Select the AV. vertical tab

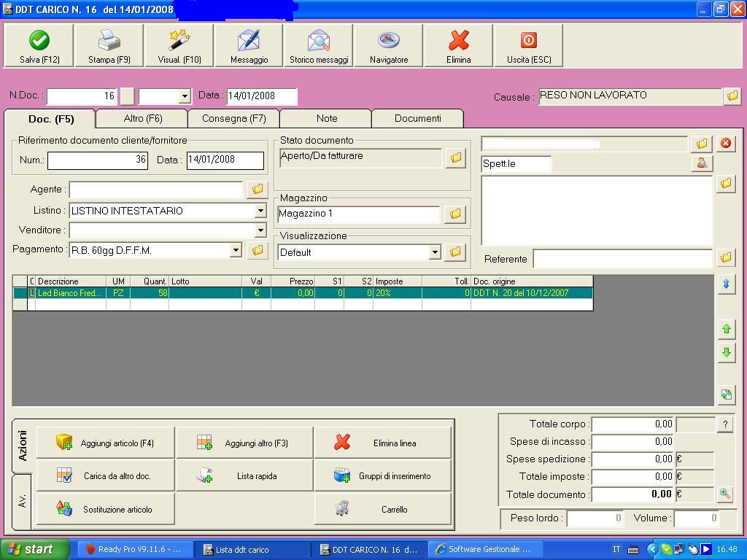[22, 501]
